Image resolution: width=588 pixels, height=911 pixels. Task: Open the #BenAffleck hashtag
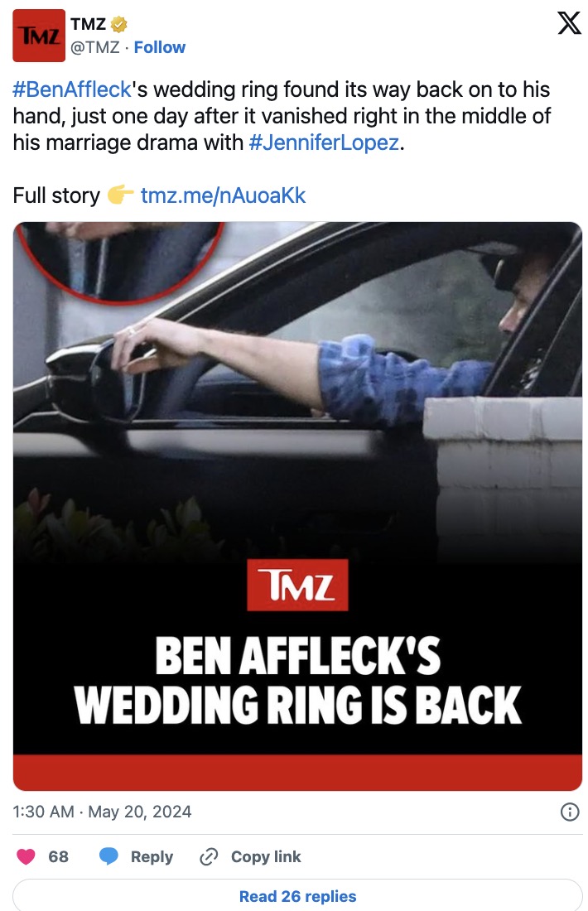72,89
